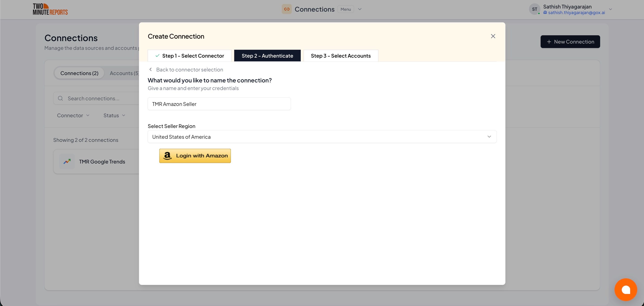Select the Connections (2) tab
This screenshot has height=306, width=644.
(x=79, y=73)
